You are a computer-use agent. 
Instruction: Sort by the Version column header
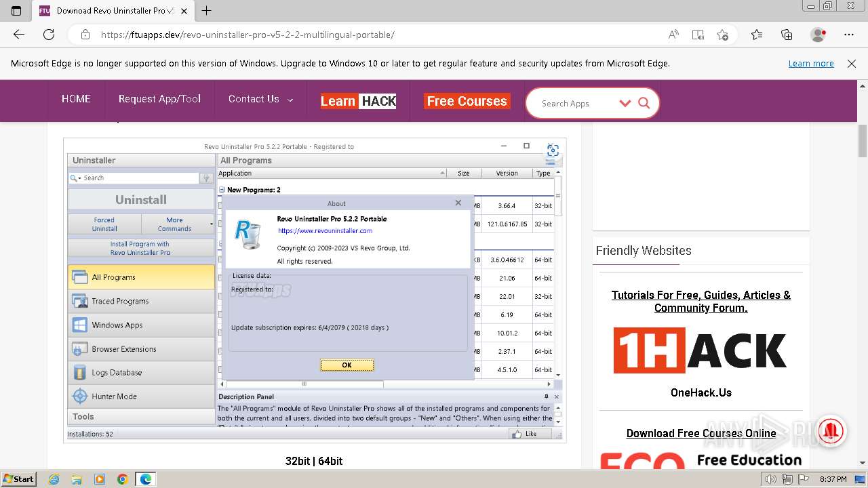(x=507, y=174)
